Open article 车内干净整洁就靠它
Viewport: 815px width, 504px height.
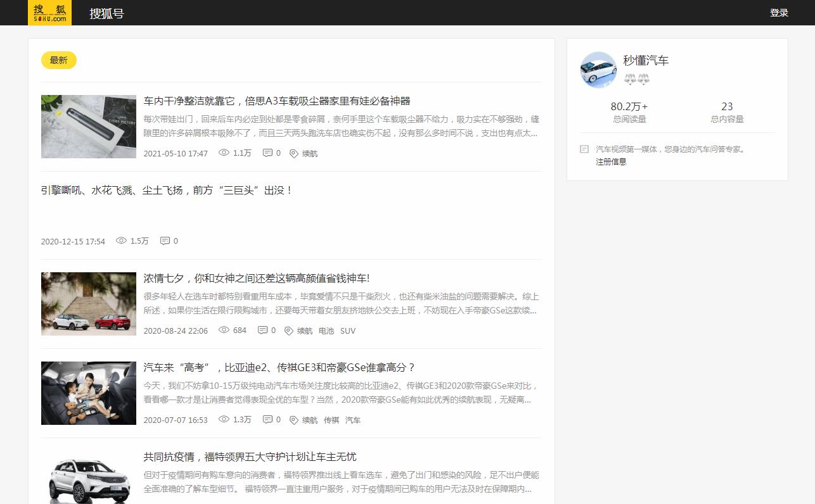pos(277,101)
